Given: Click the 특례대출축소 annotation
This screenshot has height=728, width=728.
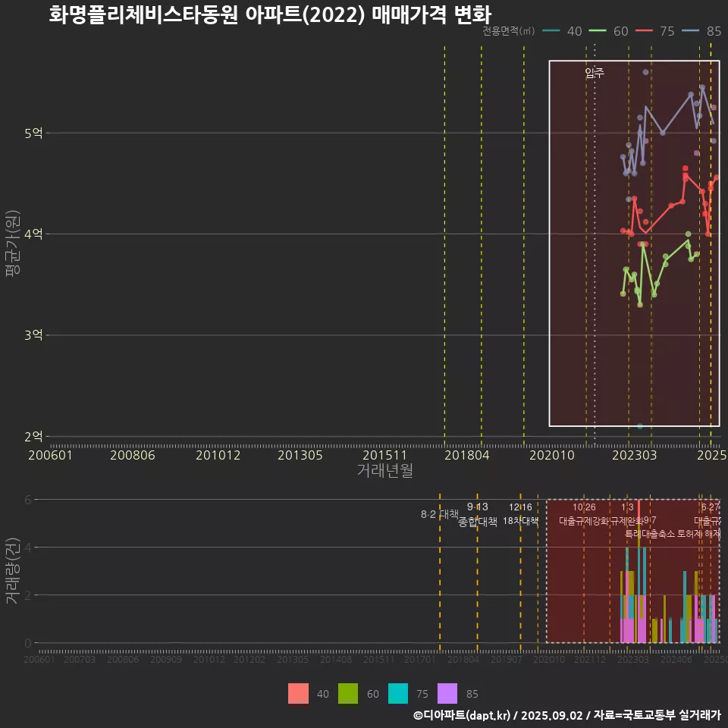Looking at the screenshot, I should pyautogui.click(x=650, y=534).
